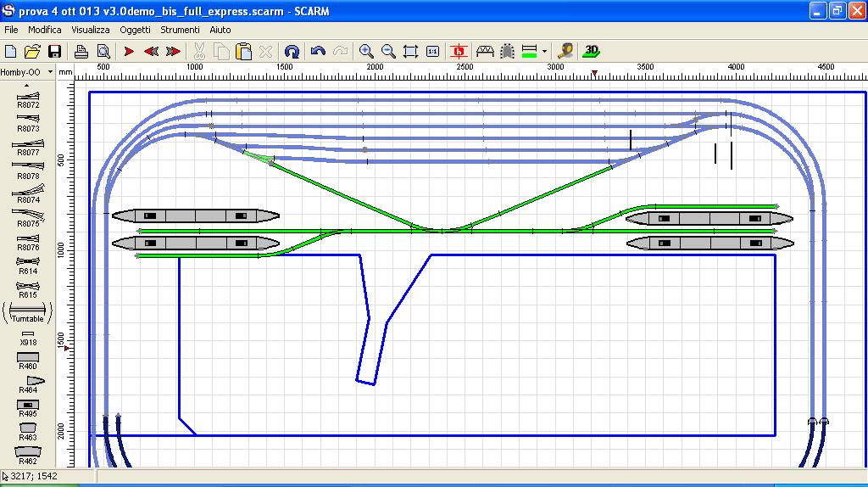The width and height of the screenshot is (868, 487).
Task: Click cursor coordinates 3217; 1542 in status bar
Action: click(x=33, y=476)
